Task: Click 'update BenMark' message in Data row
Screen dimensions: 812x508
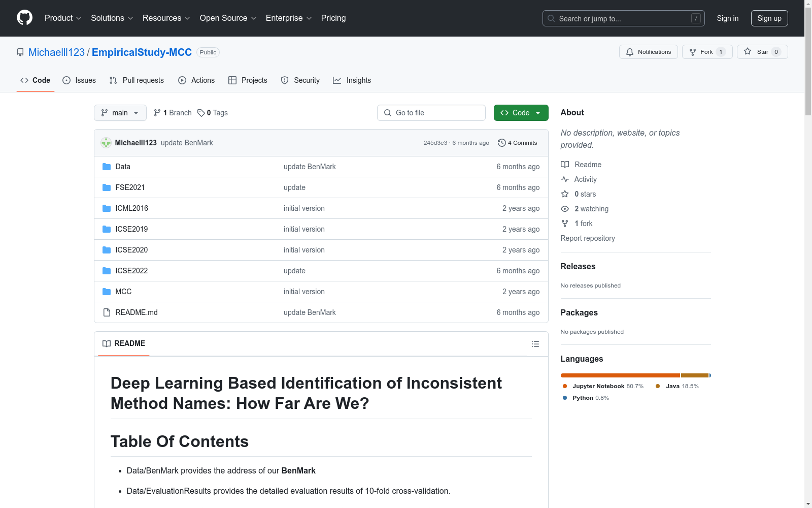Action: (310, 167)
